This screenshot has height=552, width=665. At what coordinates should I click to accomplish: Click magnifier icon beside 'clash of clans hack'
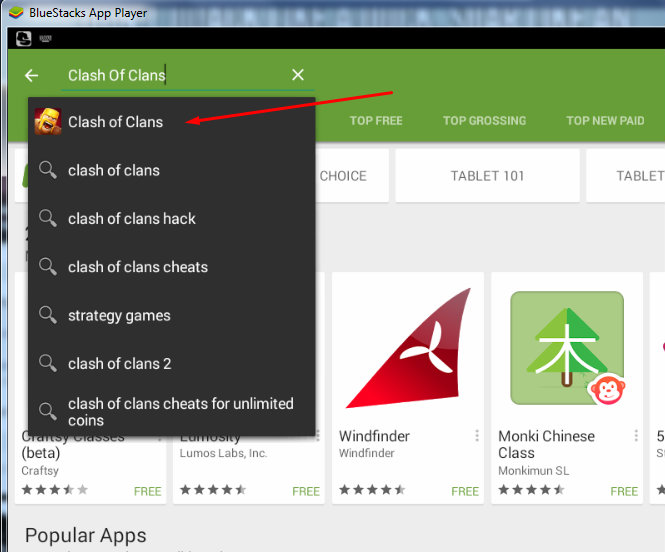(x=48, y=218)
